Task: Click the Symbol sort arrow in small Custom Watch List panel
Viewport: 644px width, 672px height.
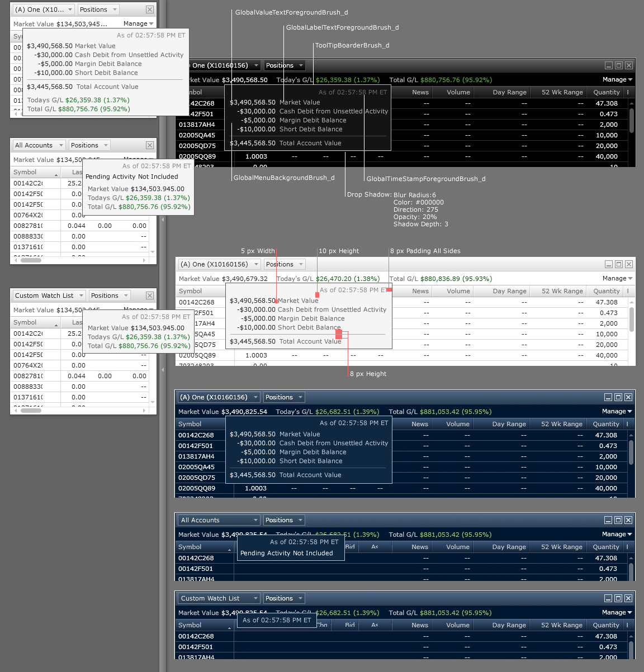Action: point(56,325)
